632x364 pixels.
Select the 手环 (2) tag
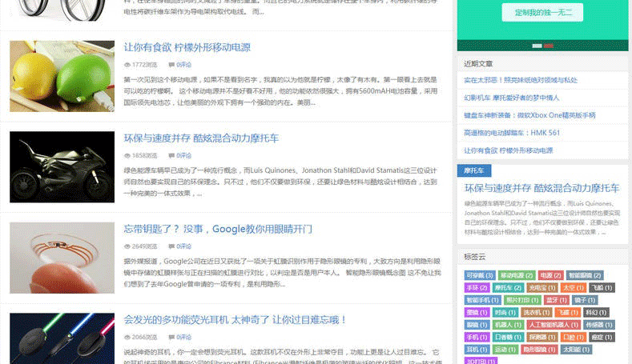tap(477, 288)
